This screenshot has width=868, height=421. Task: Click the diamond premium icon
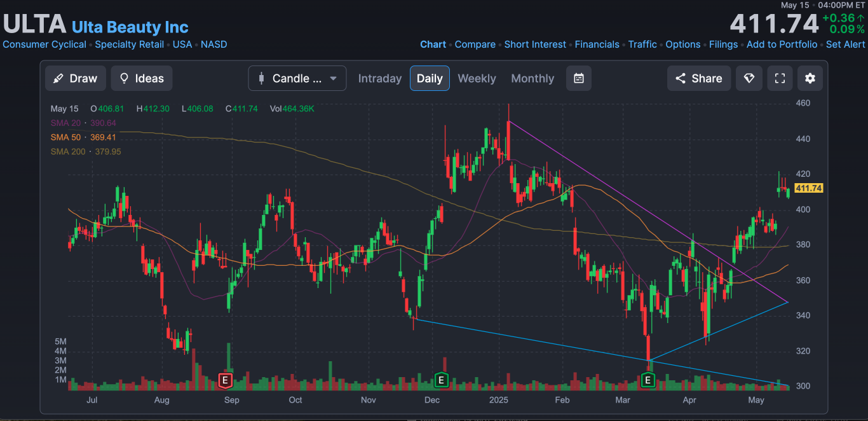tap(749, 78)
